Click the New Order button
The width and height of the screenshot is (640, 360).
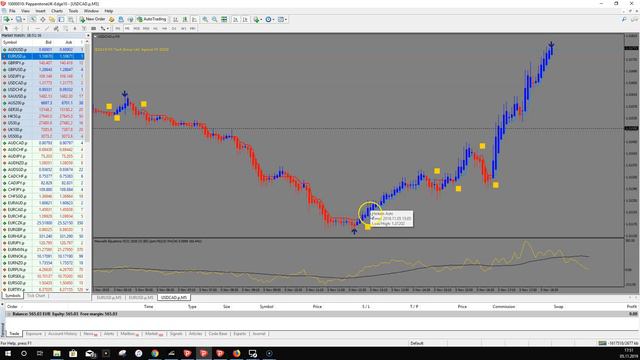pyautogui.click(x=93, y=19)
